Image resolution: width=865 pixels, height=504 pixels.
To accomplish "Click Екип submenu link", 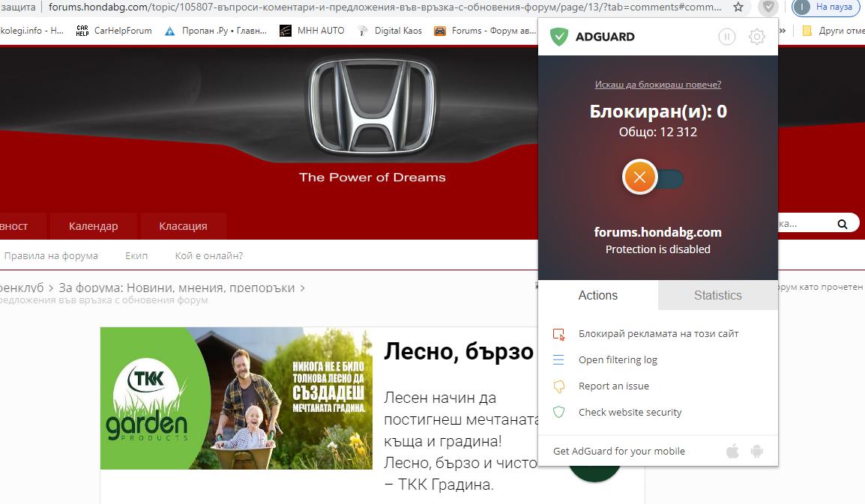I will pyautogui.click(x=136, y=256).
